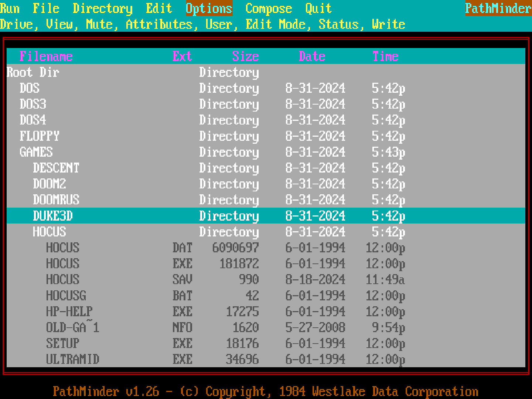Open the Directory menu
532x399 pixels.
103,8
